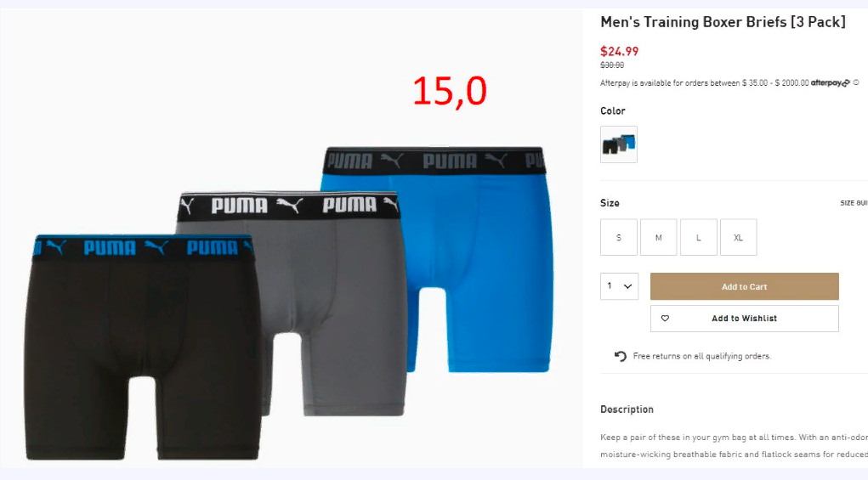Click Add to Wishlist button

[x=745, y=319]
